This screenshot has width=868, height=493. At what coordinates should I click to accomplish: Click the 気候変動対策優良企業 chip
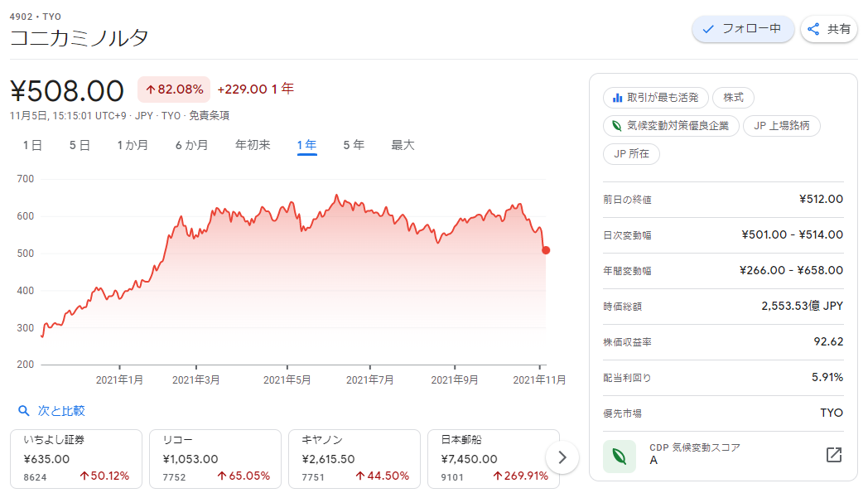[671, 126]
